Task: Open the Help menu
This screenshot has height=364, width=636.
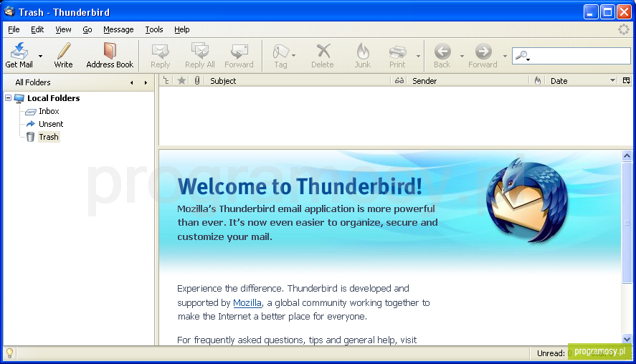Action: tap(181, 29)
